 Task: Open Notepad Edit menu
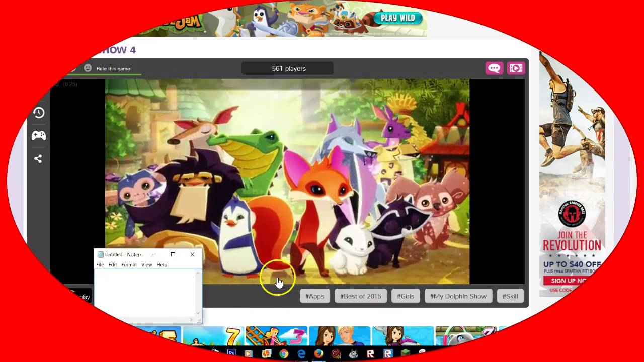coord(113,265)
